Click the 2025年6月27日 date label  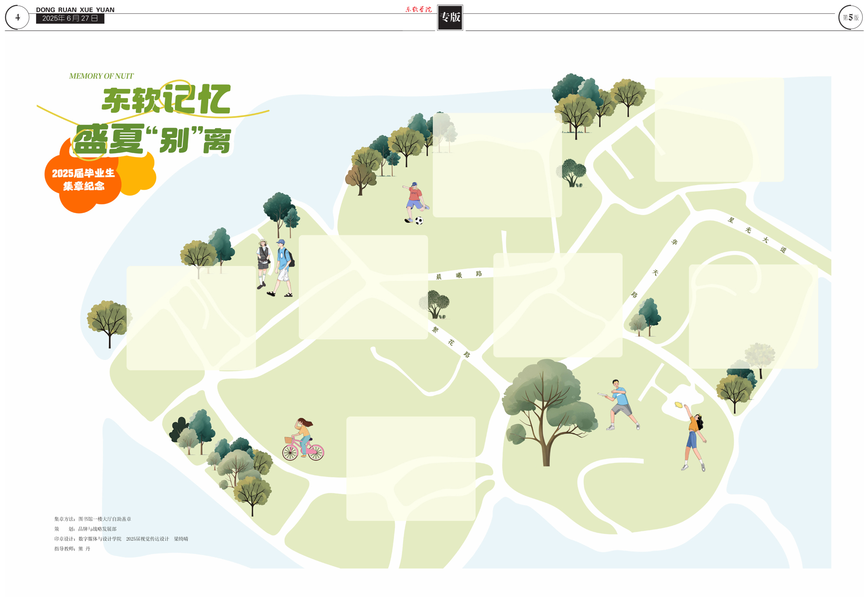(70, 19)
